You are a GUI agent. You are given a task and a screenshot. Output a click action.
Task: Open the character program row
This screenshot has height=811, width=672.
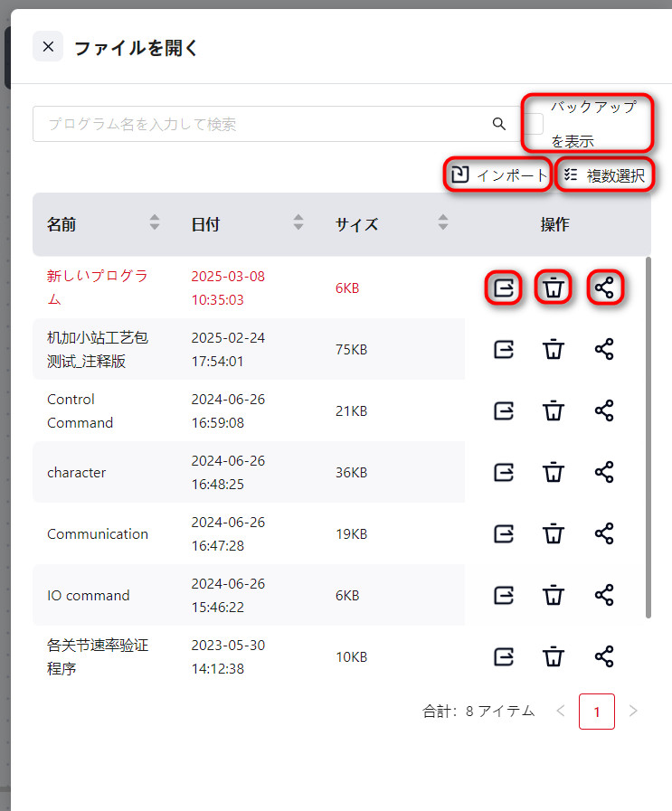[x=77, y=472]
